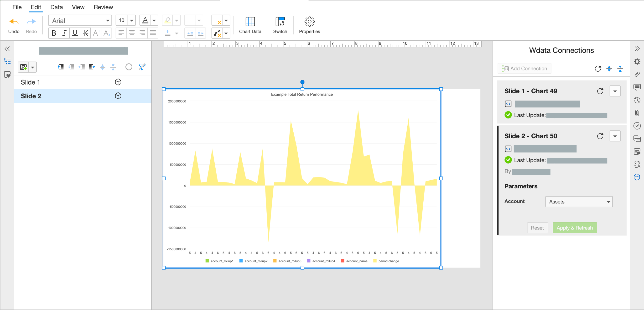Open the attachments paperclip panel

637,113
